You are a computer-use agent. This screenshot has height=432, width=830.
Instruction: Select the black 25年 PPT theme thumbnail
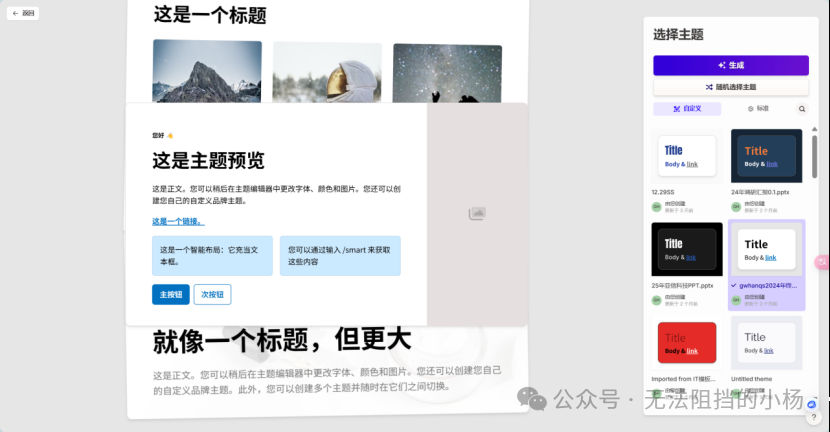(x=687, y=249)
